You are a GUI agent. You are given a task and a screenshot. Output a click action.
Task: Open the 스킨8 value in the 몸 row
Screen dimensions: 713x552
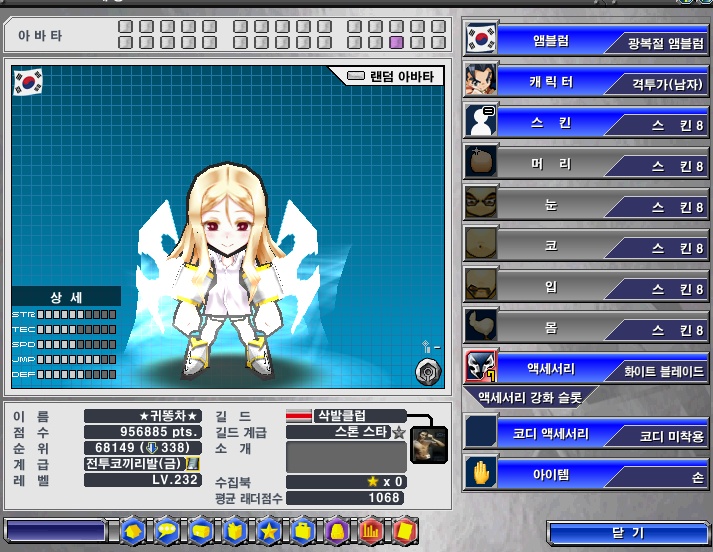click(x=659, y=330)
